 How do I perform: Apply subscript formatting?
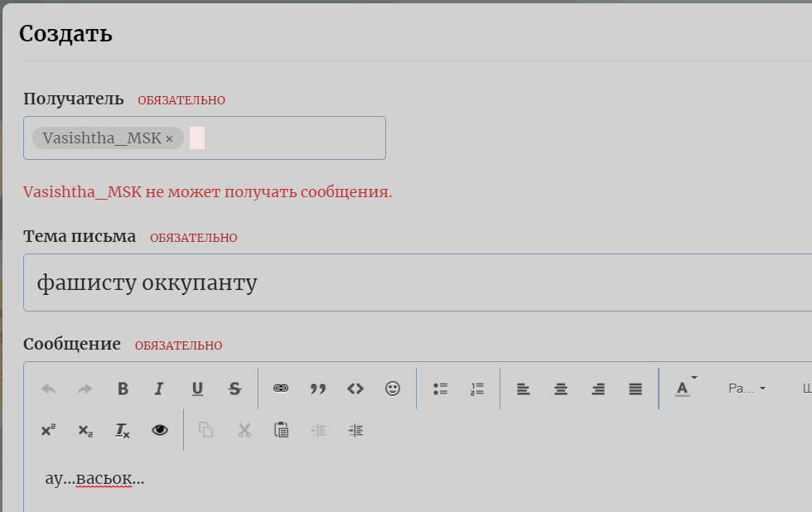pyautogui.click(x=85, y=430)
